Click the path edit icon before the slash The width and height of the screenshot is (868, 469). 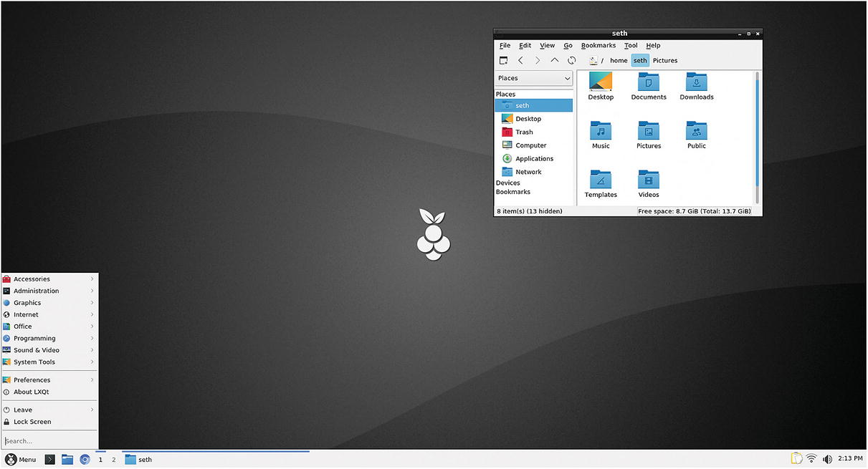(593, 60)
